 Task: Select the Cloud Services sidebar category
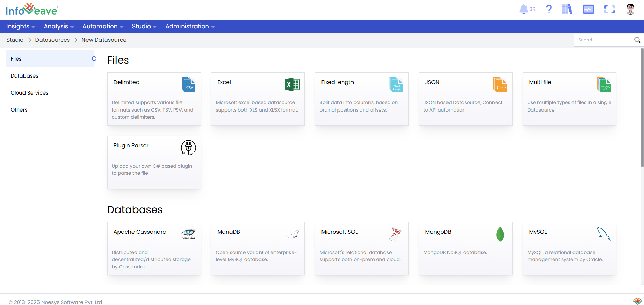[x=50, y=92]
